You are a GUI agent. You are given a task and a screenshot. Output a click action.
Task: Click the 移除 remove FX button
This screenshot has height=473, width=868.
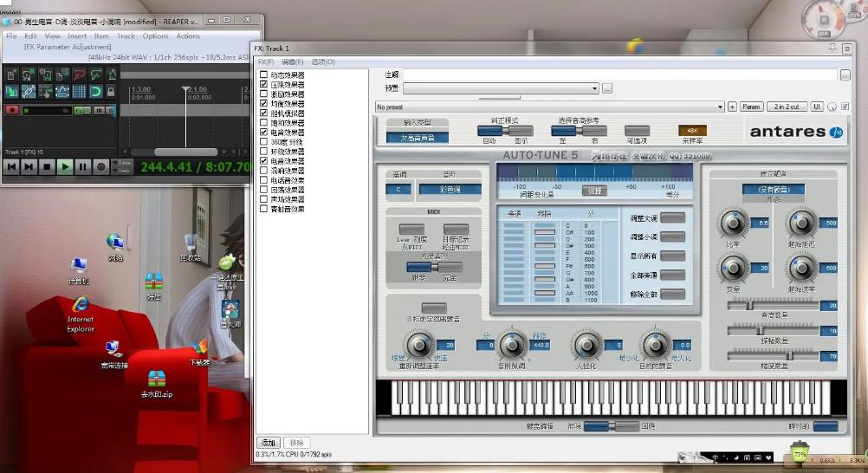[x=297, y=443]
